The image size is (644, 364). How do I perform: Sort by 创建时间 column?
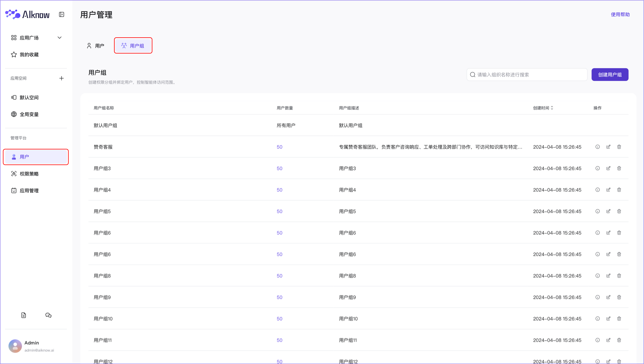click(x=552, y=108)
